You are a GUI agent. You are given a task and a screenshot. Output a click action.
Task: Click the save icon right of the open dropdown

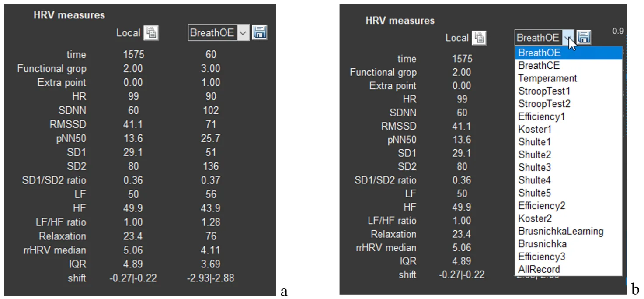point(584,38)
